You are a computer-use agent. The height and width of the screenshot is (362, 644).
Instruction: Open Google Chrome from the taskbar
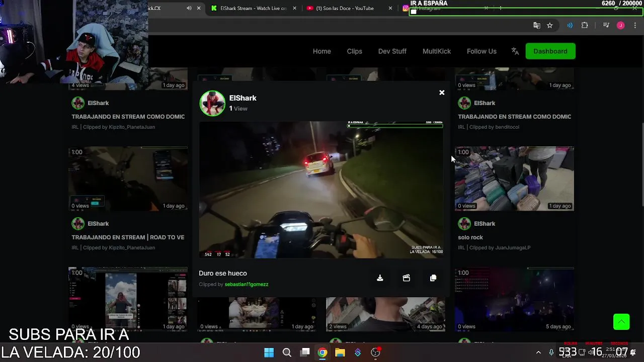[323, 352]
